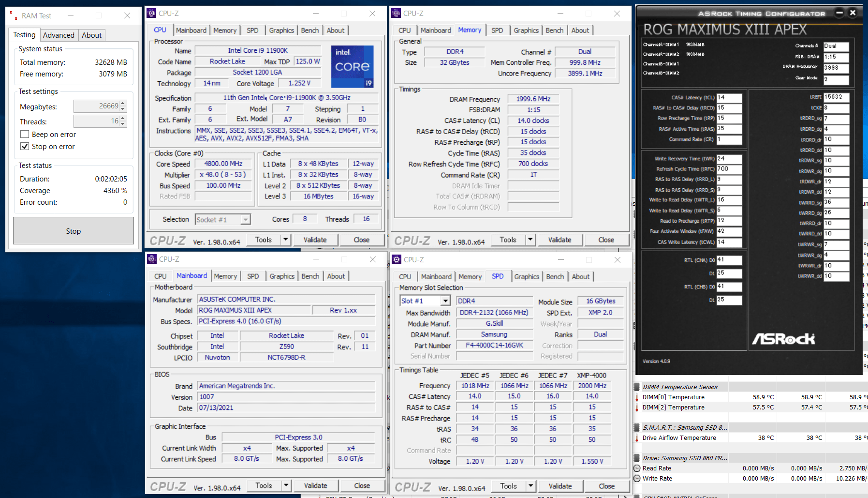868x498 pixels.
Task: Click the S.M.A.R.T. Samsung SSD sensor icon
Action: click(x=637, y=427)
